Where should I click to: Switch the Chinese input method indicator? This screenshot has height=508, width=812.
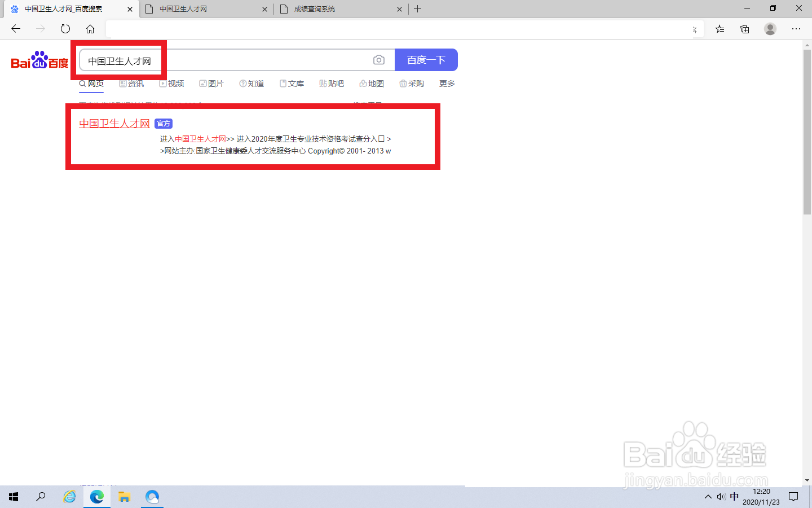tap(734, 497)
